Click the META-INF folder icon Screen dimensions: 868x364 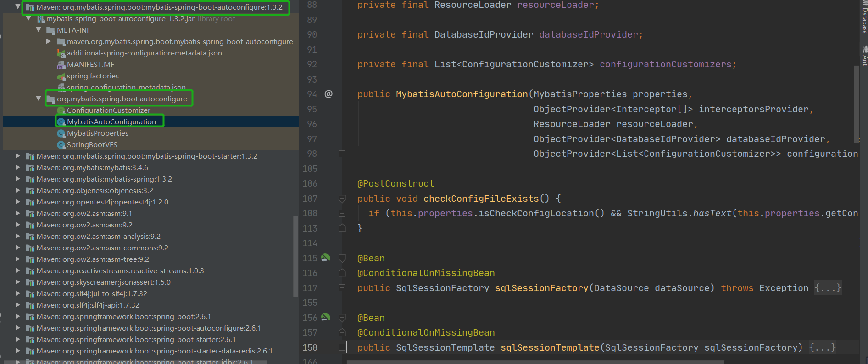[x=51, y=30]
